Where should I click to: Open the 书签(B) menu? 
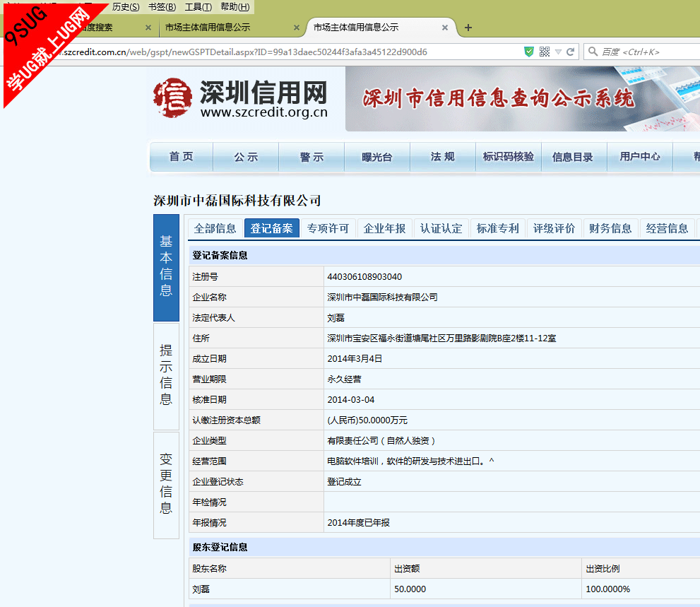pos(162,6)
